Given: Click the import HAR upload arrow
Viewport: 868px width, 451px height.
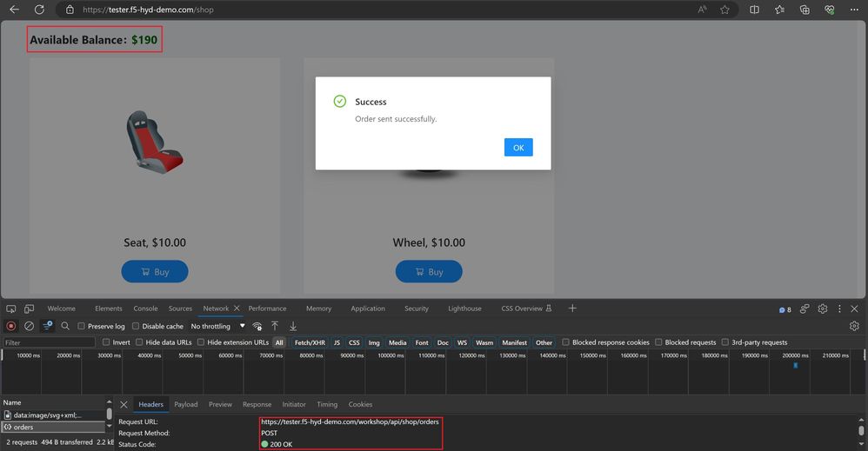Looking at the screenshot, I should [275, 326].
